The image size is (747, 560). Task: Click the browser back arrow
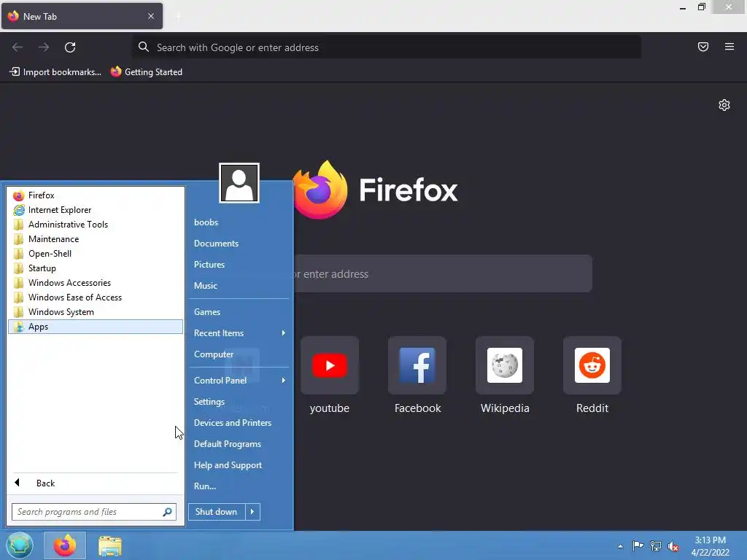(x=18, y=47)
